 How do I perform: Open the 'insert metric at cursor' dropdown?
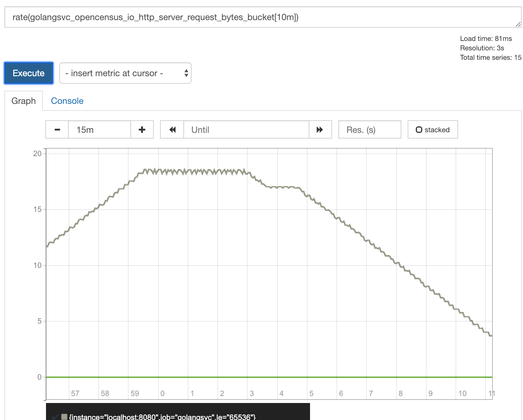click(125, 73)
